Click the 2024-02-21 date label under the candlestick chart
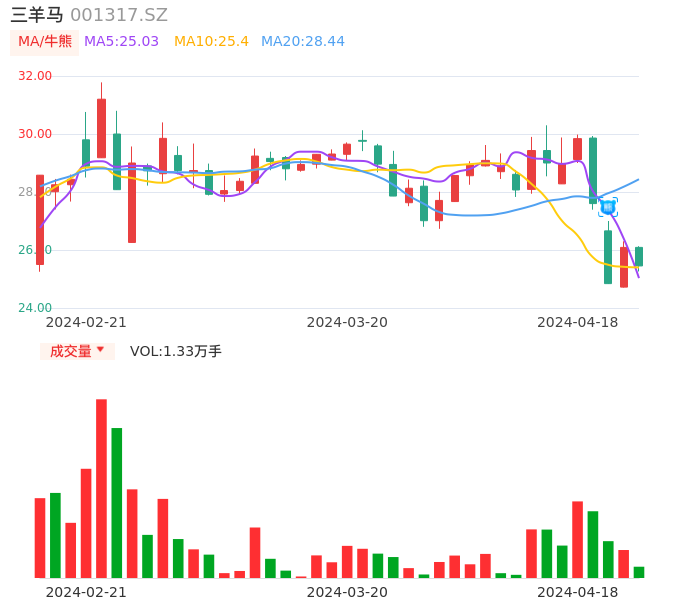This screenshot has width=686, height=606. point(86,322)
